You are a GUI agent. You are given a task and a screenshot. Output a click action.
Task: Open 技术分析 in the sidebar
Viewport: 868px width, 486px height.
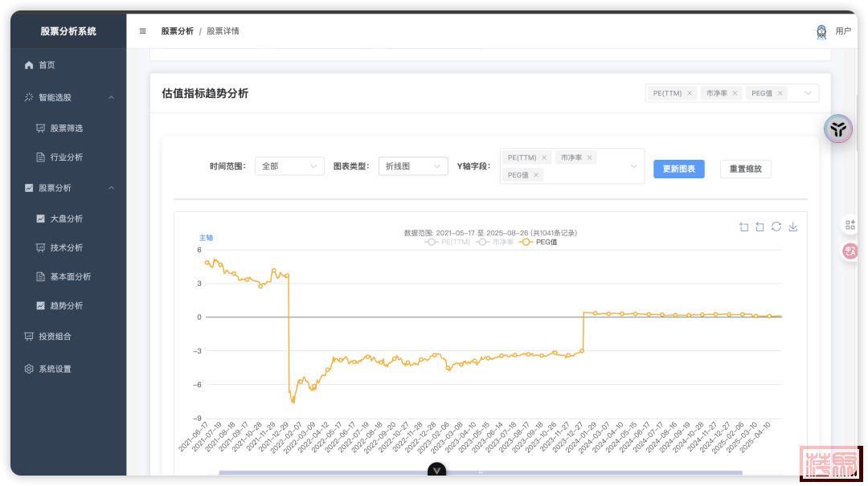pos(66,247)
